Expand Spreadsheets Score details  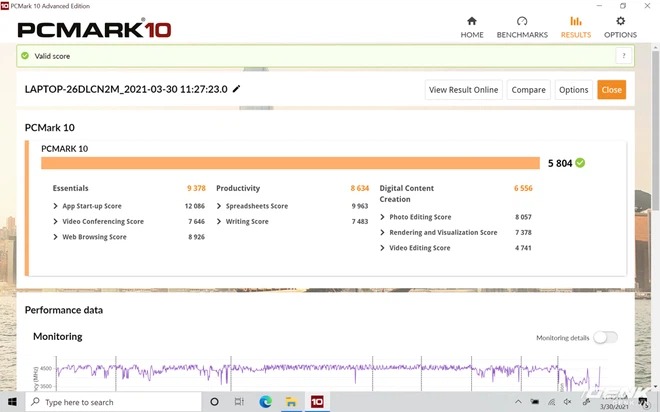tap(219, 206)
